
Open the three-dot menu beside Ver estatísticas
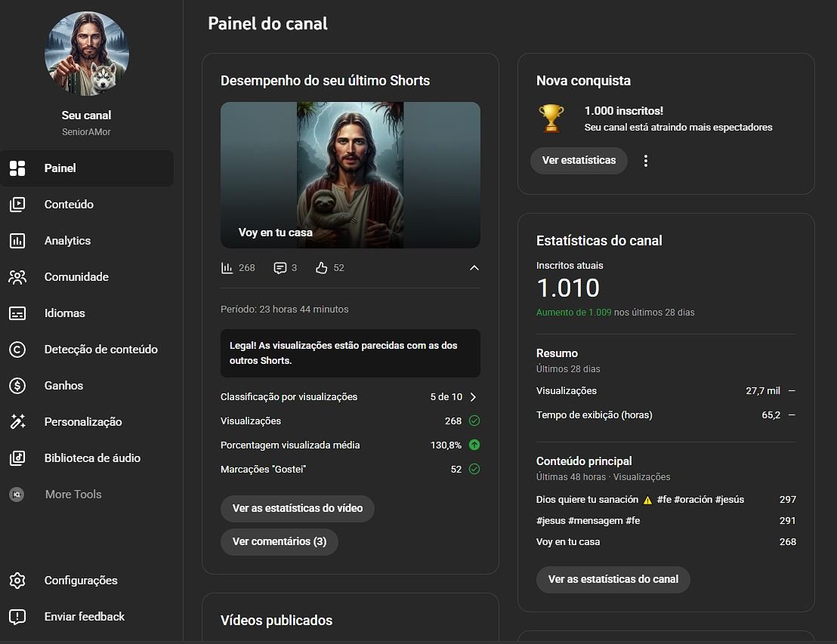pyautogui.click(x=645, y=161)
